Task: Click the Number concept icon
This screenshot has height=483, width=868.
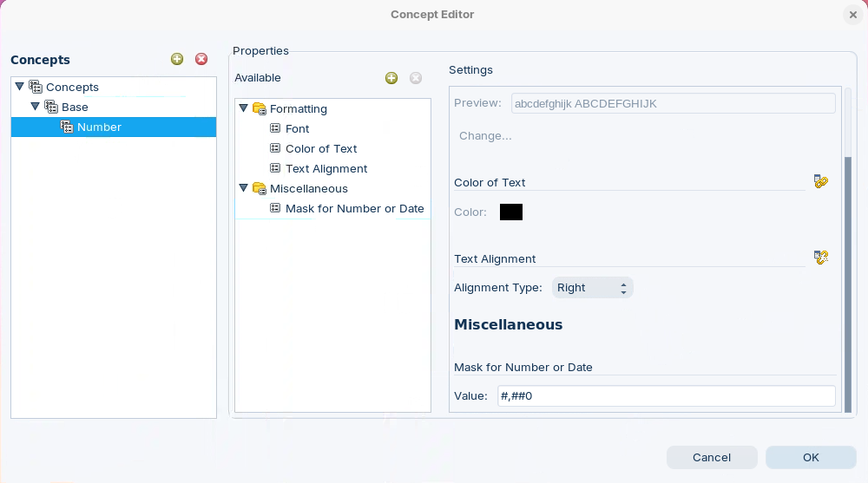Action: click(67, 127)
